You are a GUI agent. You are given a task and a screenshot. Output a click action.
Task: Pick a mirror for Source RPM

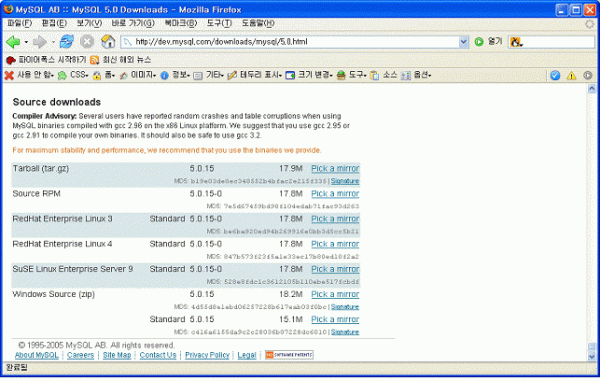pos(335,194)
